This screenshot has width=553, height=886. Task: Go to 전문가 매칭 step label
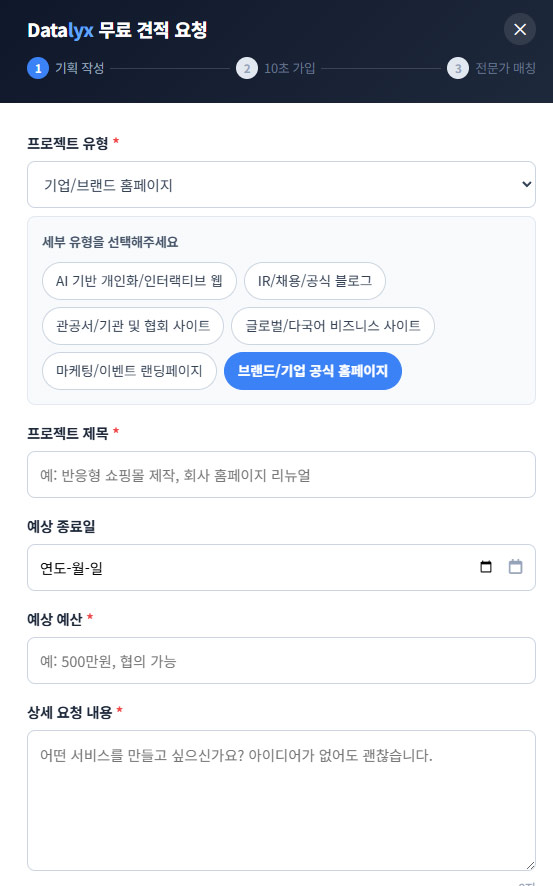click(505, 68)
